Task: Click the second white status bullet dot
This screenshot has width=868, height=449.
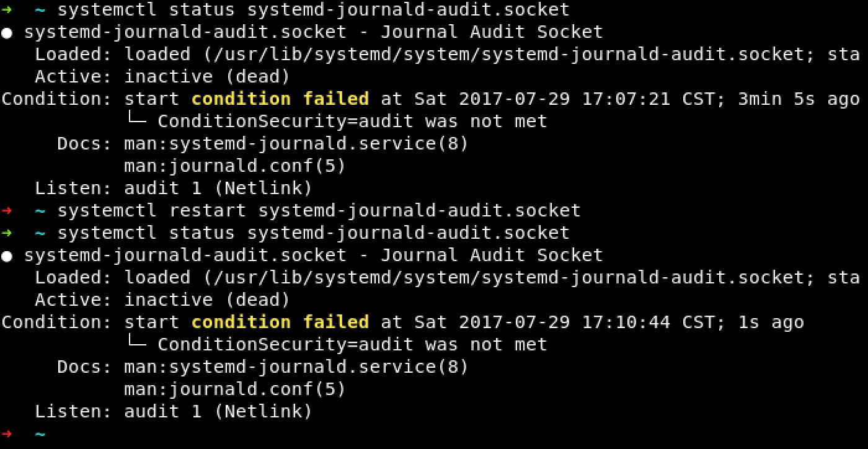Action: pyautogui.click(x=7, y=256)
